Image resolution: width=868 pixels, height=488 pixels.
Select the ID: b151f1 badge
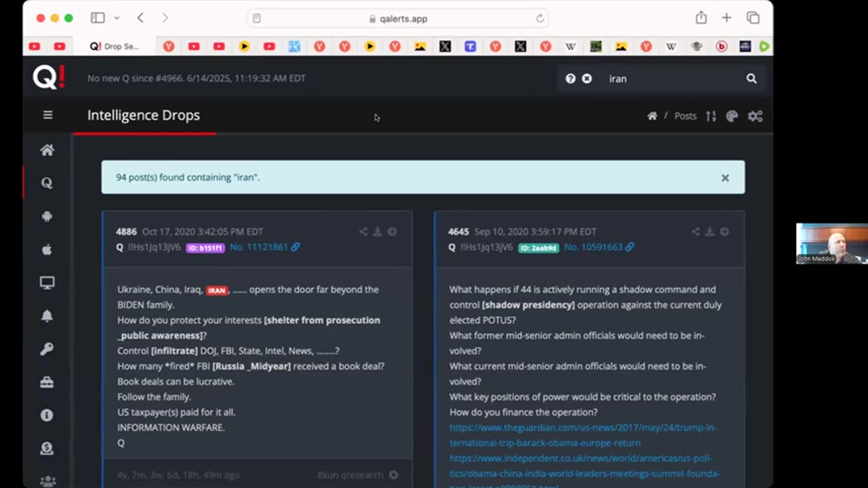click(205, 248)
